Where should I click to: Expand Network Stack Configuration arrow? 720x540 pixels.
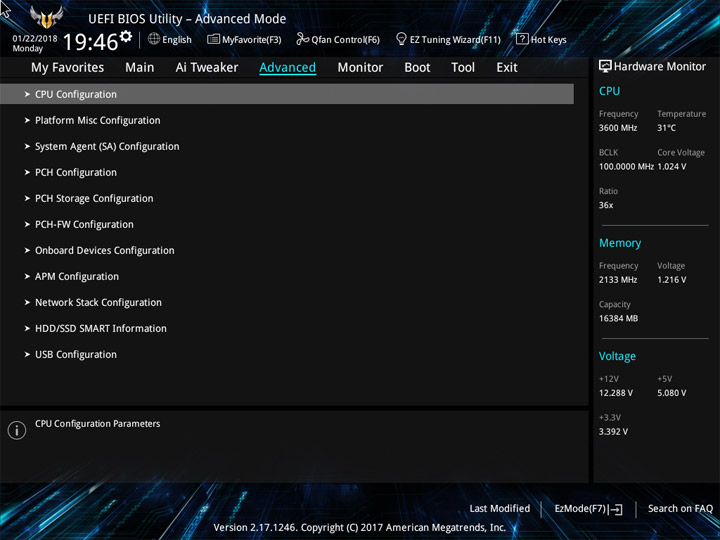point(27,303)
